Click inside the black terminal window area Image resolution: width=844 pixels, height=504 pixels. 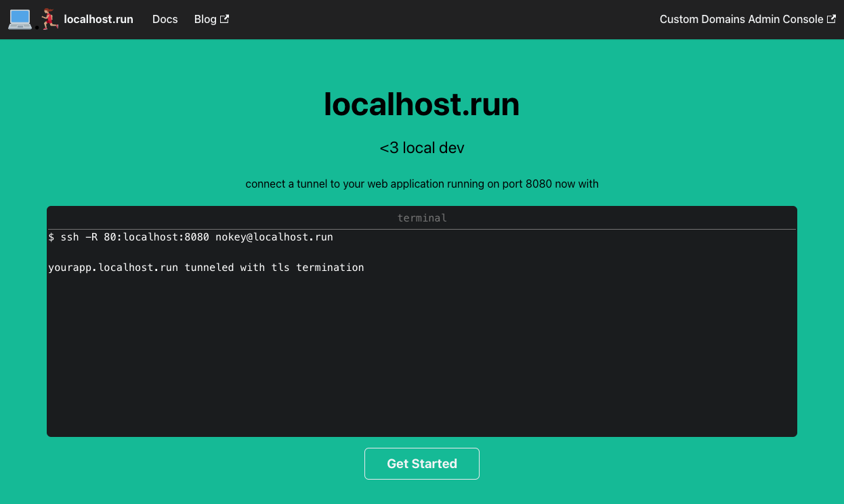click(x=421, y=352)
